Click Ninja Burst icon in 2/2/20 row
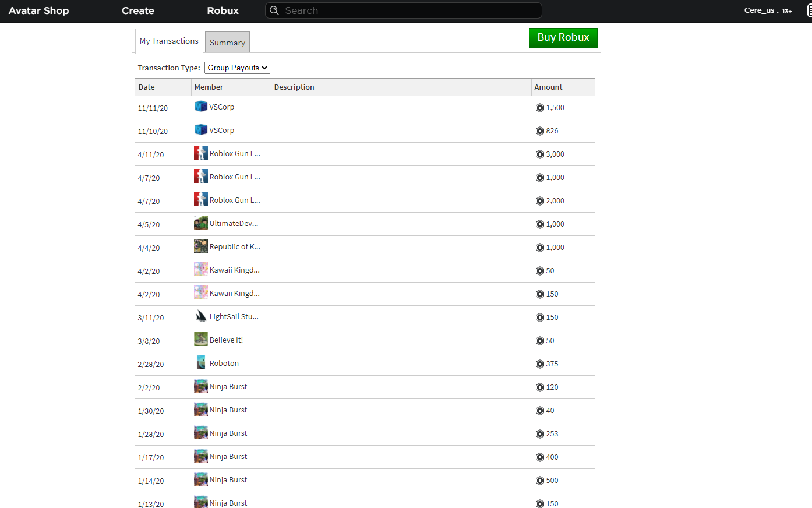812x508 pixels. (x=201, y=386)
